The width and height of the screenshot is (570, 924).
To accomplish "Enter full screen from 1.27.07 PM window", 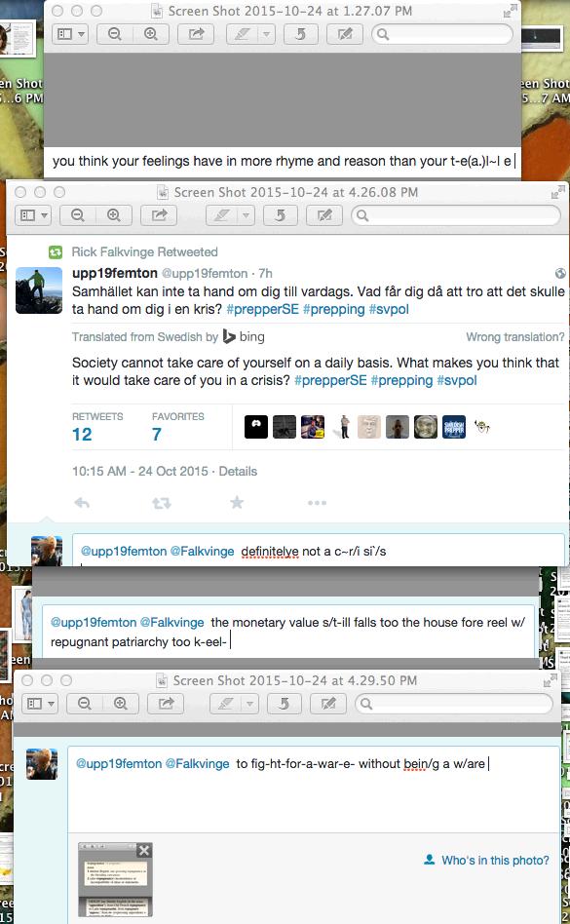I will coord(510,11).
